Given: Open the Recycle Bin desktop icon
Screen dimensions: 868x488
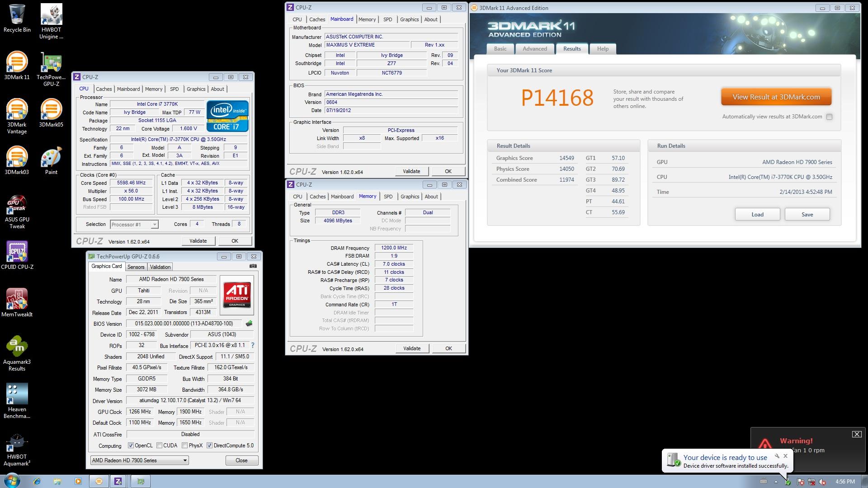Looking at the screenshot, I should (17, 18).
